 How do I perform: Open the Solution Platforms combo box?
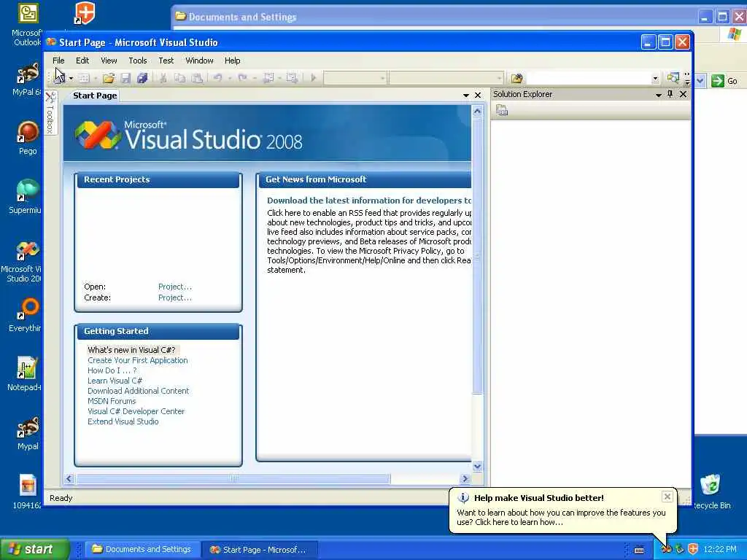pos(446,78)
